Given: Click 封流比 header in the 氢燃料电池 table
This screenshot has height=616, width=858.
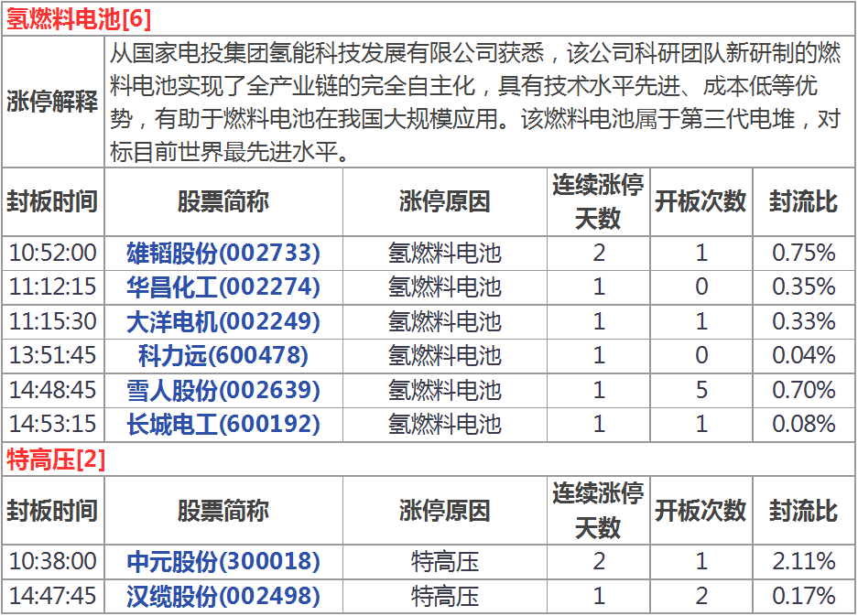Looking at the screenshot, I should pyautogui.click(x=803, y=201).
